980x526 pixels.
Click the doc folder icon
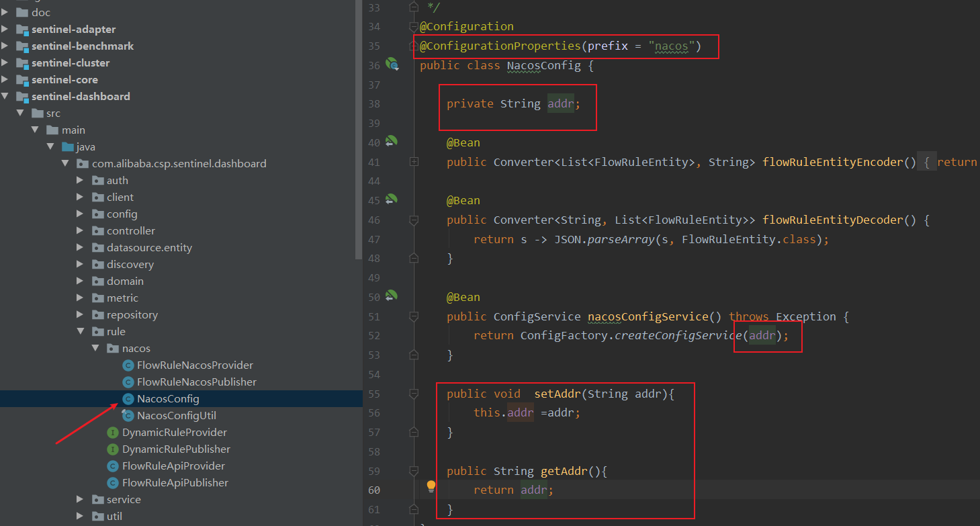pos(21,13)
